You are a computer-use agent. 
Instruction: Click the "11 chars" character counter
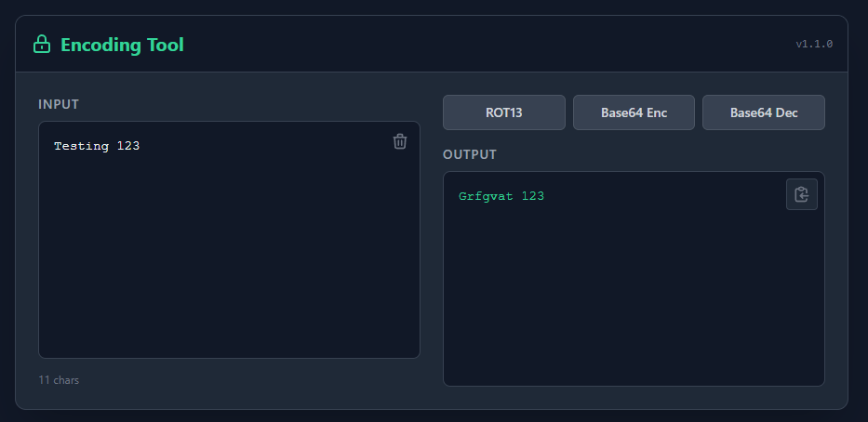click(x=59, y=380)
